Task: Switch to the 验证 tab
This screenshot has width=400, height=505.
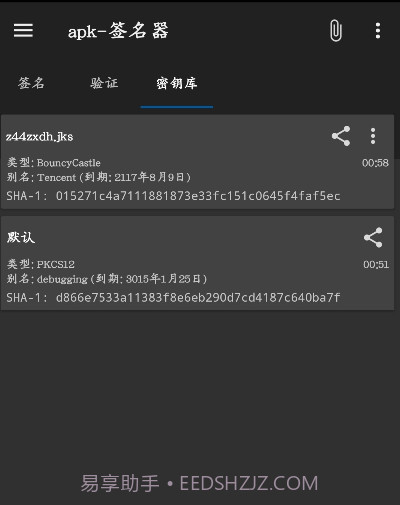Action: pyautogui.click(x=104, y=83)
